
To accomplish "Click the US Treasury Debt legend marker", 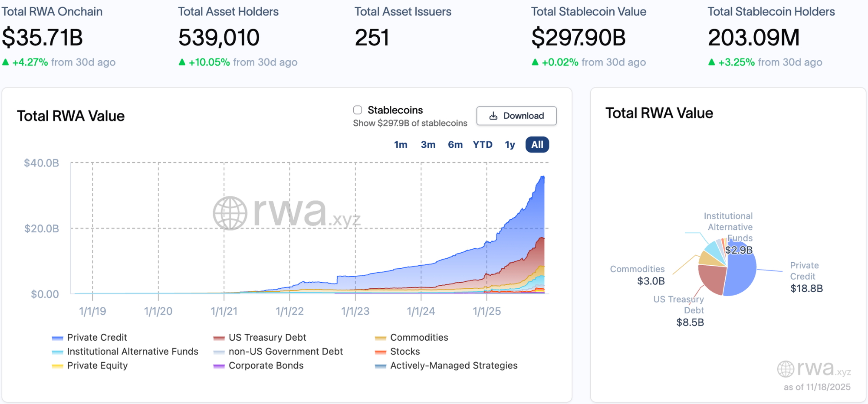I will (219, 337).
